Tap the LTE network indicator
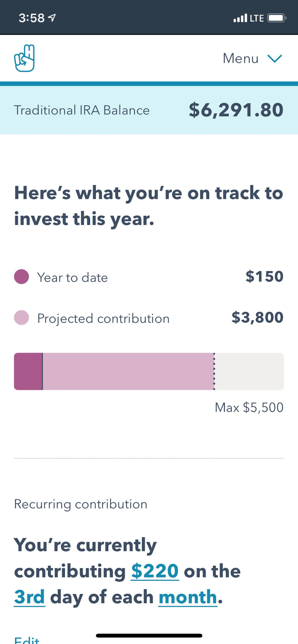This screenshot has height=644, width=298. coord(257,18)
